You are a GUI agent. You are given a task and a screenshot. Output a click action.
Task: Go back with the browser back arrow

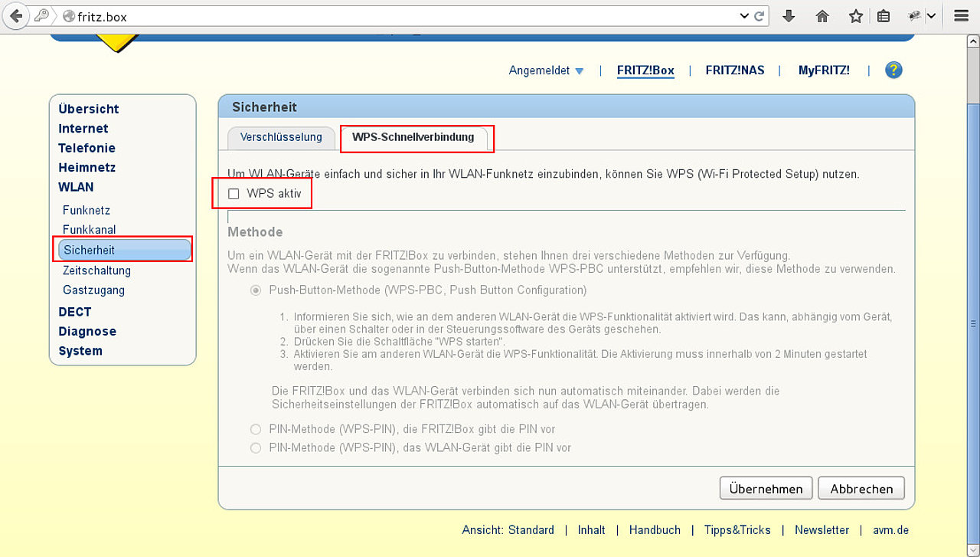[15, 15]
